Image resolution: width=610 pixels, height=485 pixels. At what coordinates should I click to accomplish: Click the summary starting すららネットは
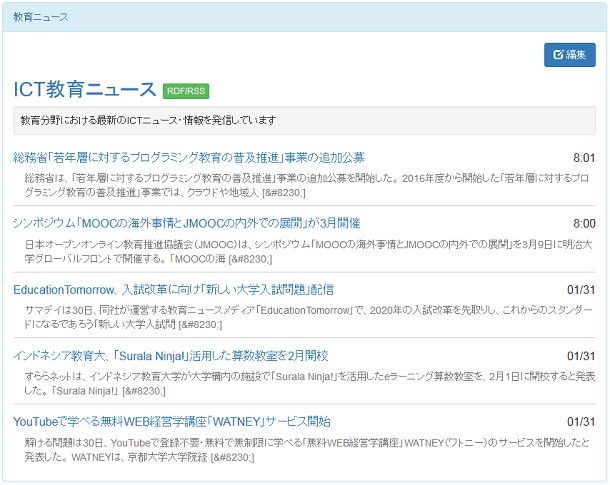[x=309, y=383]
